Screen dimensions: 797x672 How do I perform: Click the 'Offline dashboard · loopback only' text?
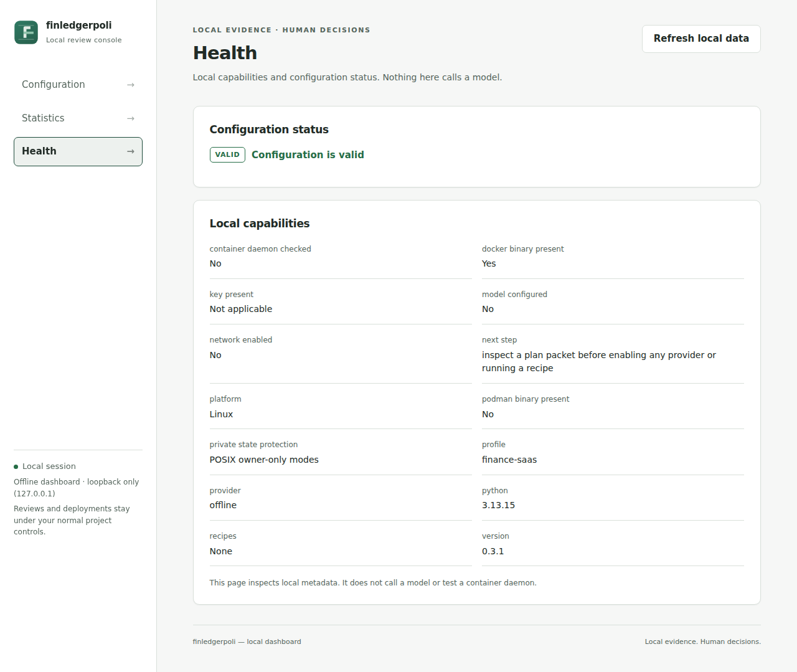click(x=77, y=488)
